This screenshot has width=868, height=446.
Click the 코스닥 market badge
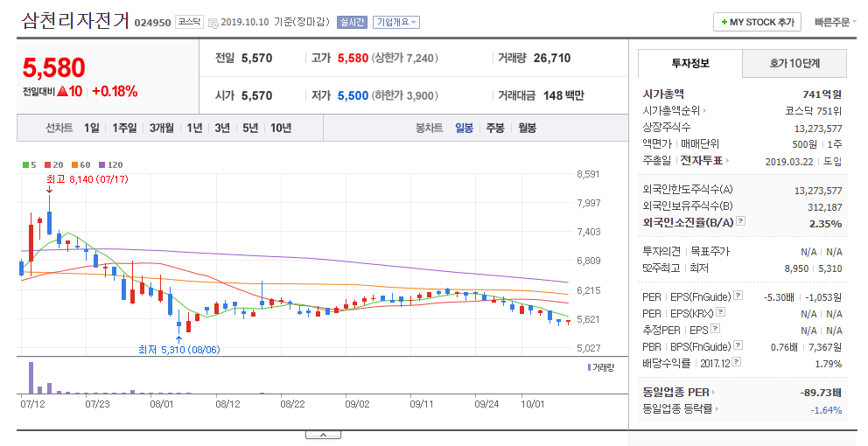(189, 22)
